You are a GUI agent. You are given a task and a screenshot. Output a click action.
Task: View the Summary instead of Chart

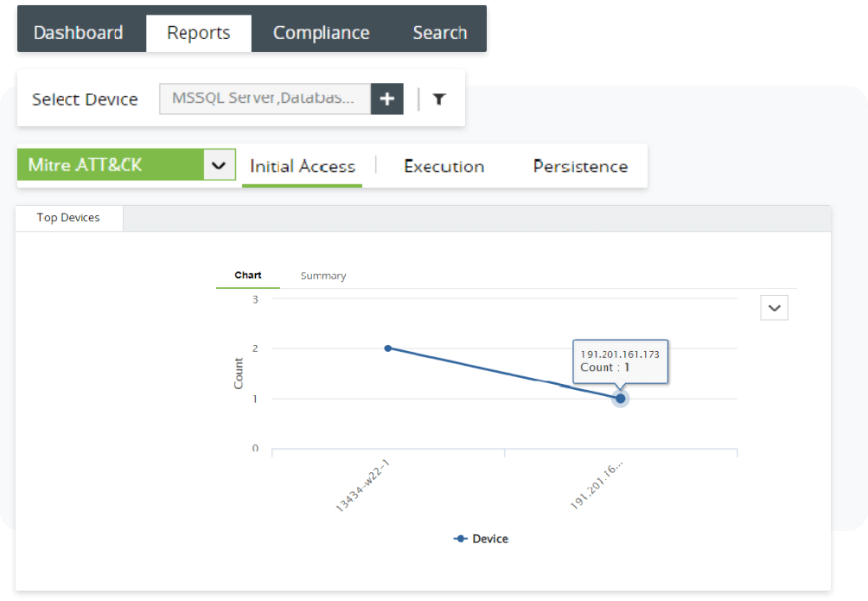click(x=322, y=275)
